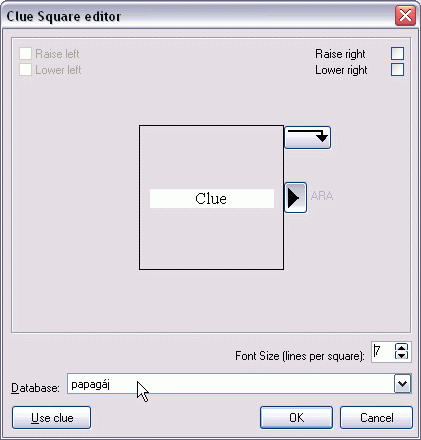Viewport: 421px width, 440px height.
Task: Tick the Raise left checkbox
Action: pos(25,53)
